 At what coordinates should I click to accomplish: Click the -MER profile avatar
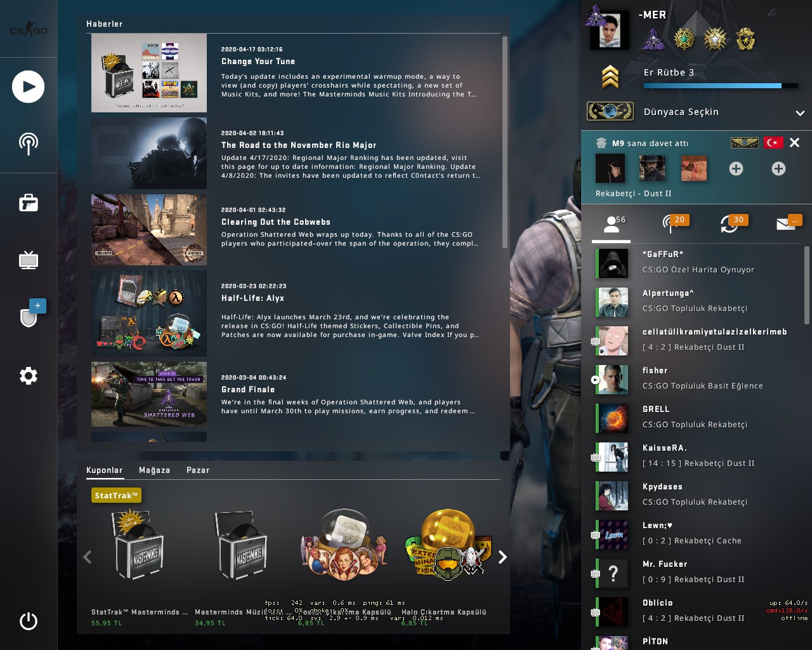click(610, 30)
